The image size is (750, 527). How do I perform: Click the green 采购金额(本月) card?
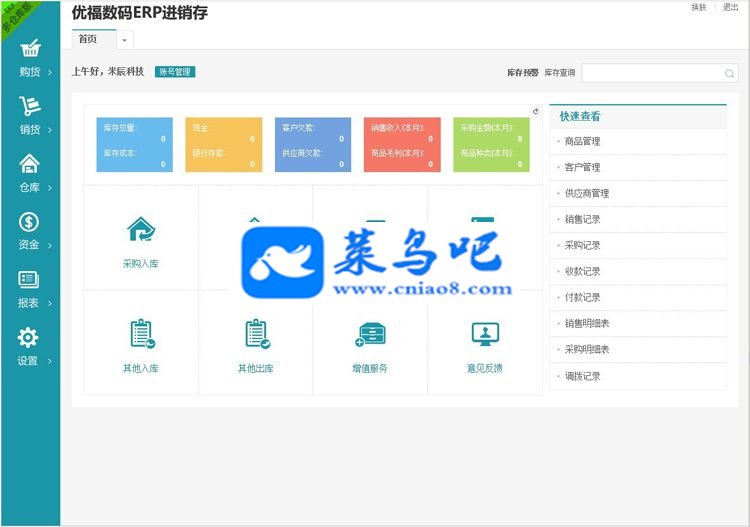point(491,144)
